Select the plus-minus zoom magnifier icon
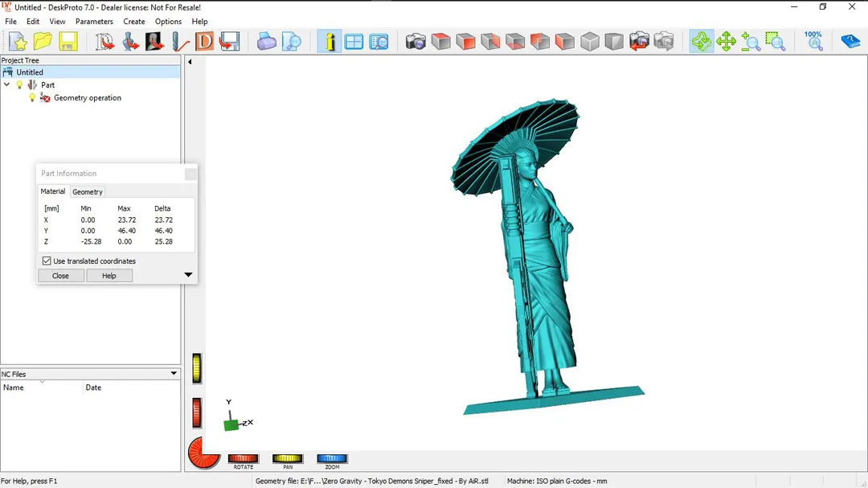Screen dimensions: 868x488 pyautogui.click(x=751, y=42)
